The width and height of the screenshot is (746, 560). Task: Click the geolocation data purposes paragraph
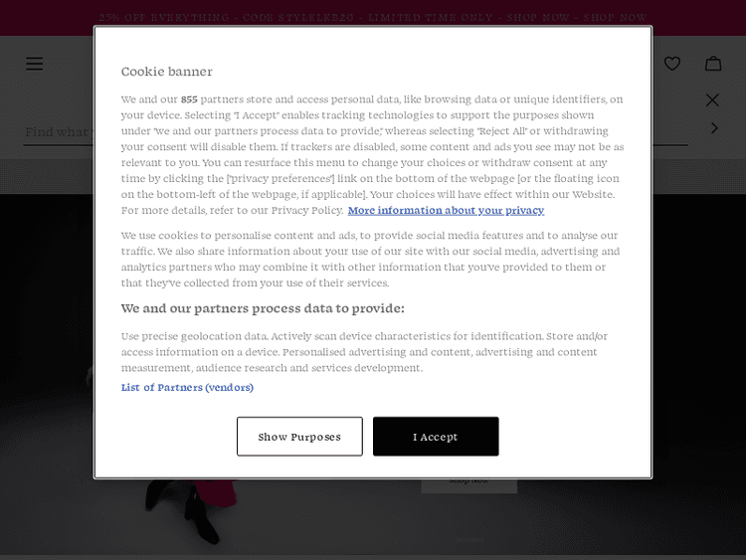tap(364, 352)
